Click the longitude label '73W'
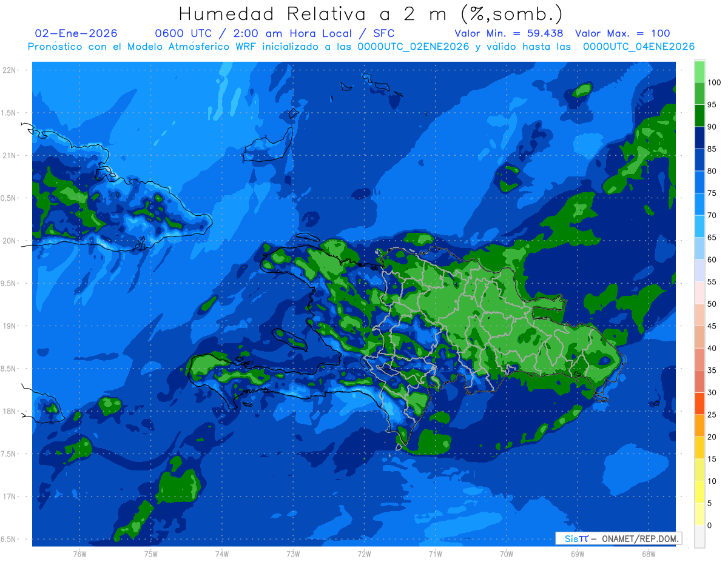728x562 pixels. (x=293, y=554)
